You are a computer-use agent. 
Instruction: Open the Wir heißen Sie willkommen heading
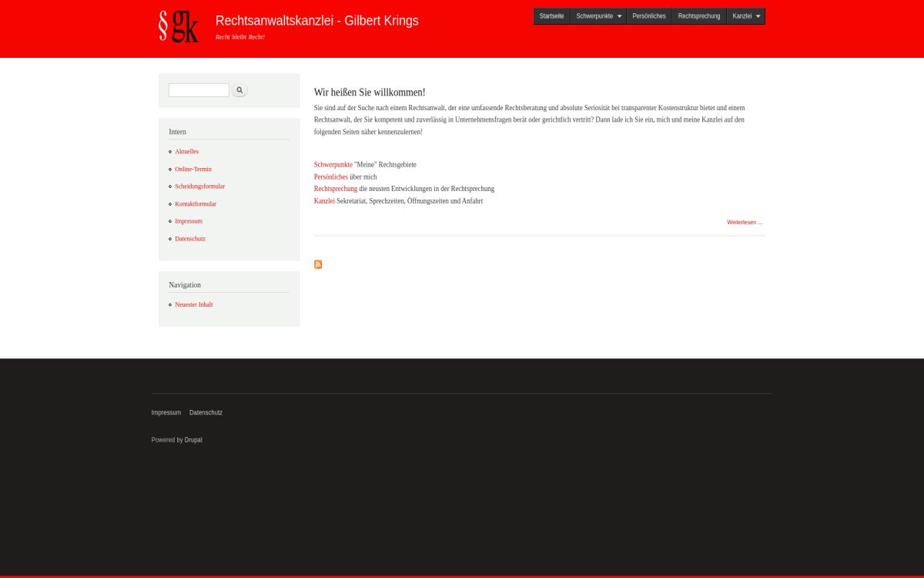pos(370,92)
